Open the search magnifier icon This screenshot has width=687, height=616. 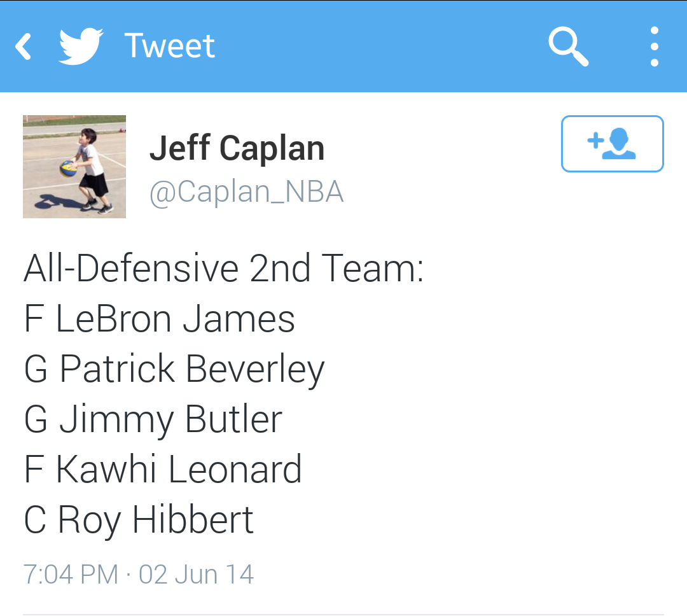pos(568,46)
